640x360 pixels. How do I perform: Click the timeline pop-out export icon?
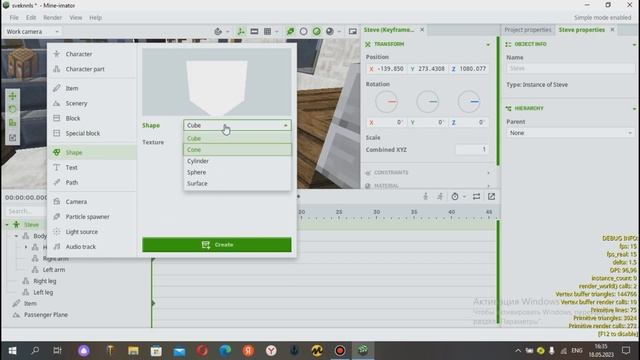coord(491,197)
